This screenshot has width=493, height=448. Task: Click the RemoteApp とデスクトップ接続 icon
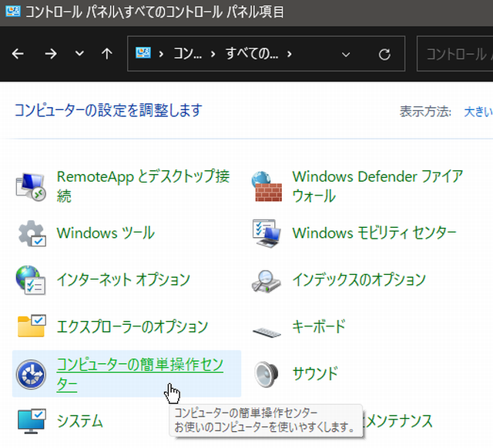(32, 186)
